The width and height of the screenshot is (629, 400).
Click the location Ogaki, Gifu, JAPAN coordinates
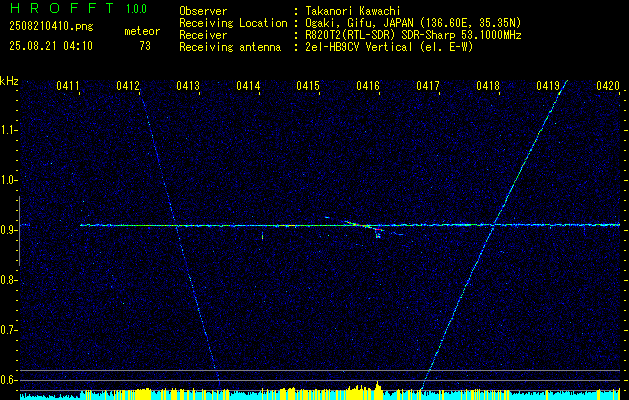413,23
